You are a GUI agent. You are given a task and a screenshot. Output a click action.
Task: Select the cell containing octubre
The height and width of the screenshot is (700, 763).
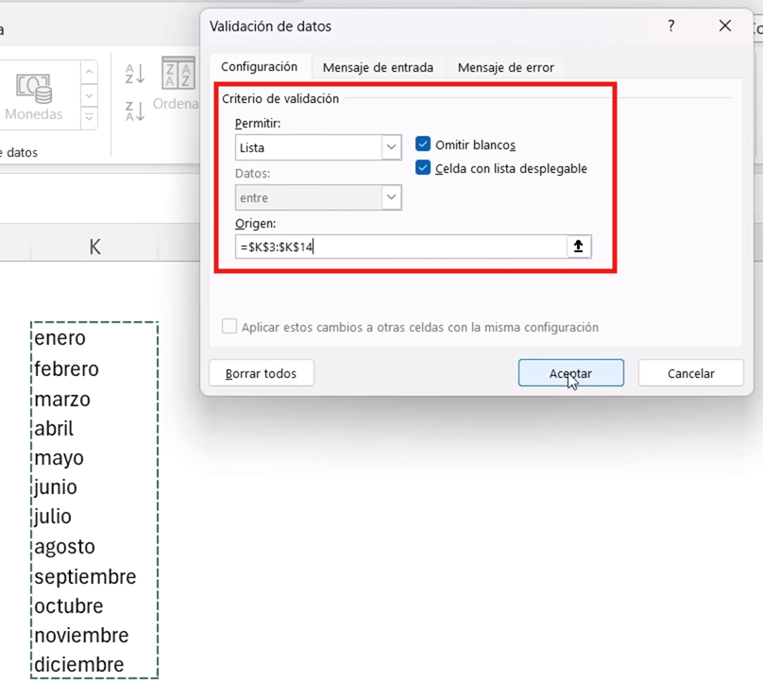click(94, 606)
